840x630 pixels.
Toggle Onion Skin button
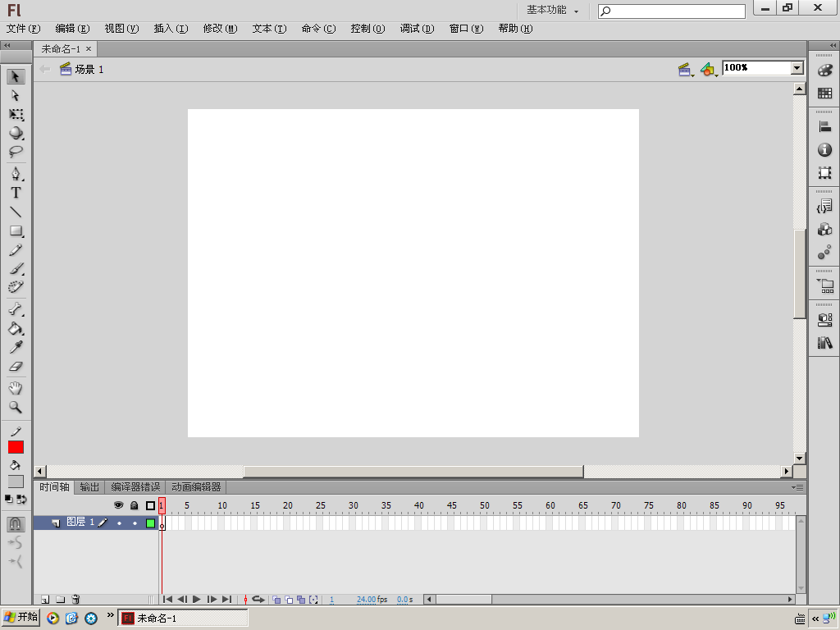tap(276, 600)
